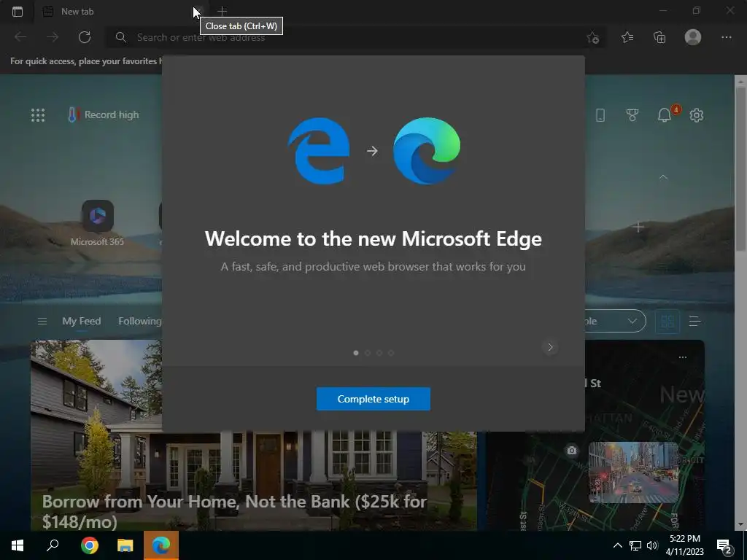747x560 pixels.
Task: Select the list view layout icon
Action: point(694,321)
